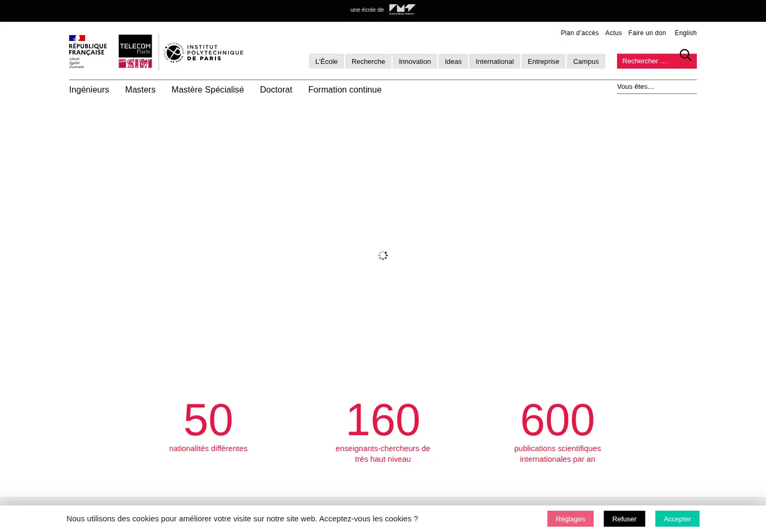
Task: Click the search magnifier icon
Action: (x=686, y=55)
